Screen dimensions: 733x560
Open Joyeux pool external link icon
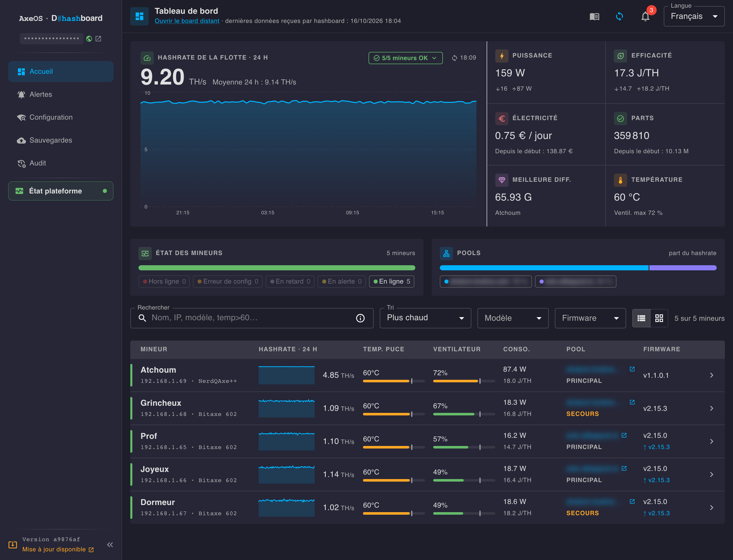coord(624,468)
